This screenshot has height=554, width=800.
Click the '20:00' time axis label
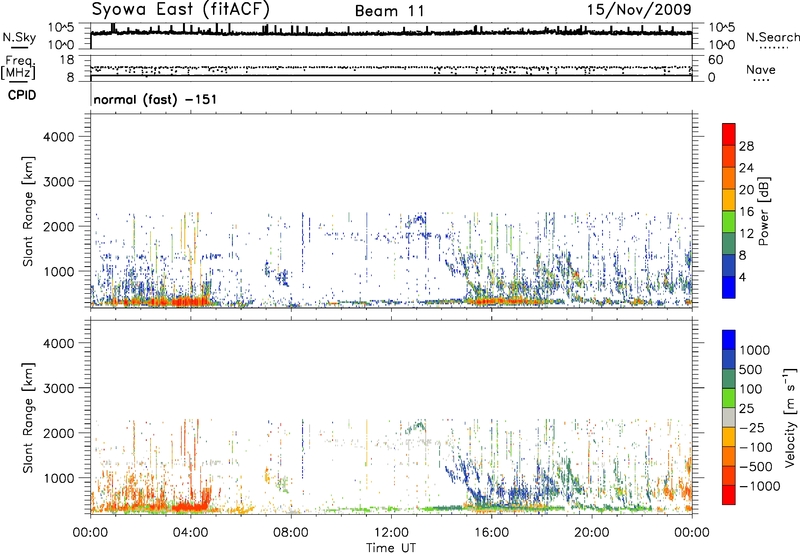point(591,533)
